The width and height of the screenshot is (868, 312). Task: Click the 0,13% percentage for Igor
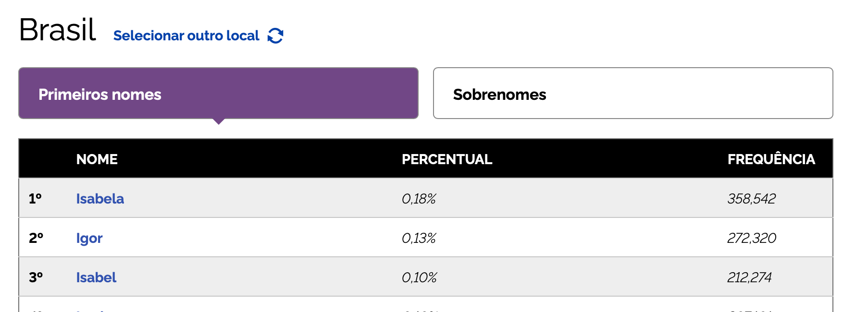(419, 238)
